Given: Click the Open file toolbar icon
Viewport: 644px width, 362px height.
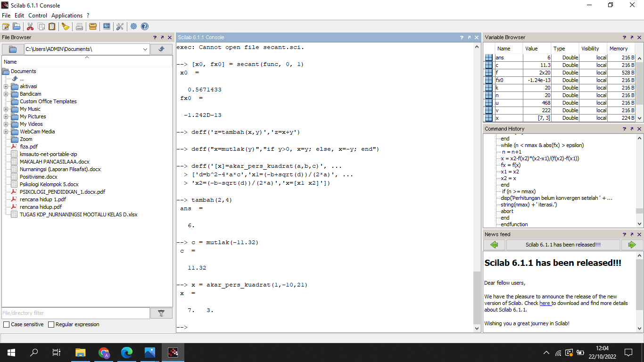Looking at the screenshot, I should (17, 26).
